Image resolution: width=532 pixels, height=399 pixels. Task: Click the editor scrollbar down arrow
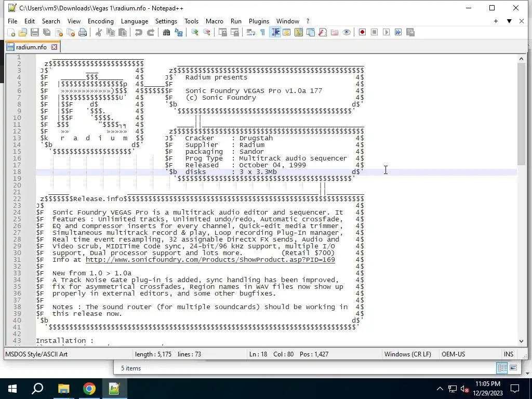(x=521, y=341)
